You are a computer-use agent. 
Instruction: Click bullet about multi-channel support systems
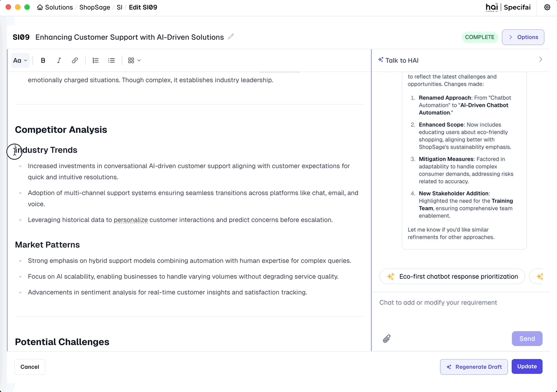[x=193, y=198]
